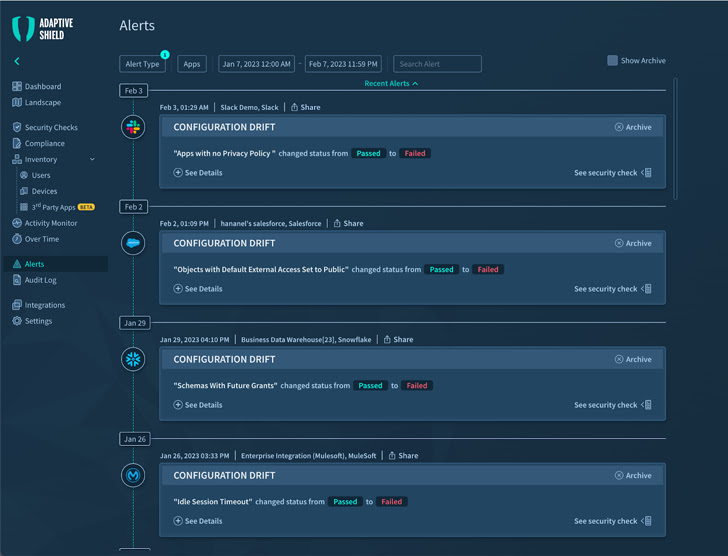This screenshot has width=728, height=556.
Task: See security check for Future Grants alert
Action: [x=613, y=405]
